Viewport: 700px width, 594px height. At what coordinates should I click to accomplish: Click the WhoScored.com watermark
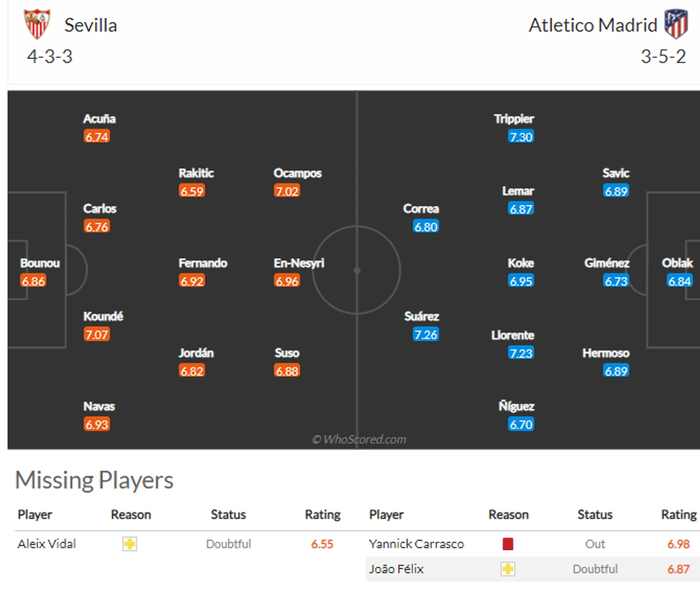pyautogui.click(x=359, y=440)
